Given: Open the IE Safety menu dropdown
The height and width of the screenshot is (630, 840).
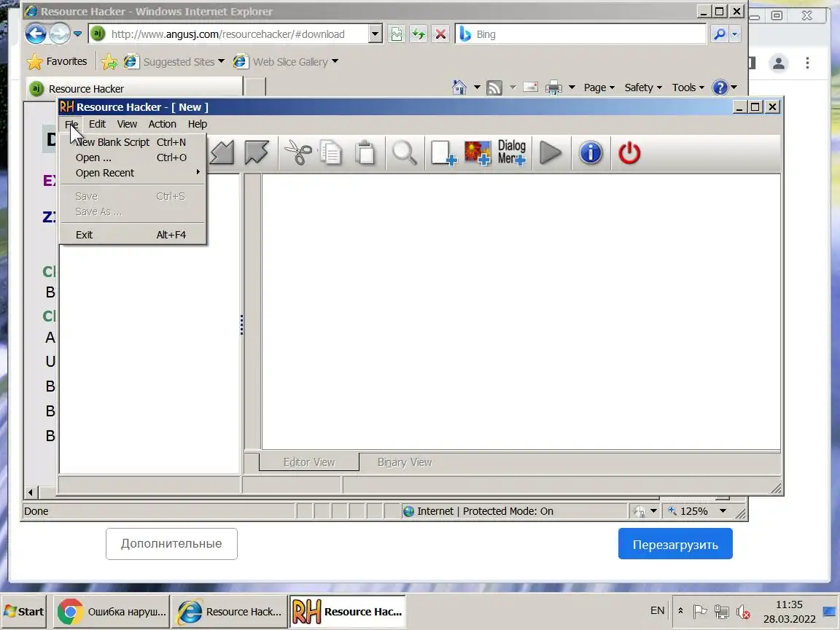Looking at the screenshot, I should [x=643, y=87].
